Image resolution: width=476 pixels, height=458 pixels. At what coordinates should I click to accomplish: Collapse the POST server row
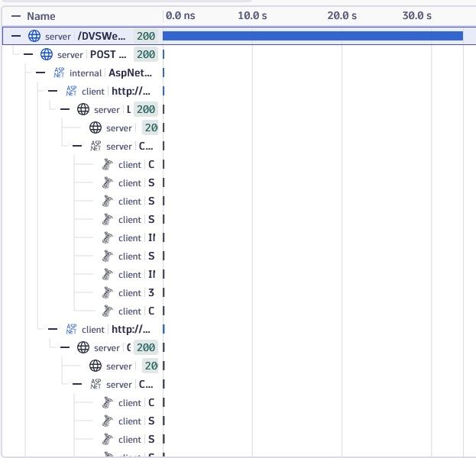click(28, 55)
